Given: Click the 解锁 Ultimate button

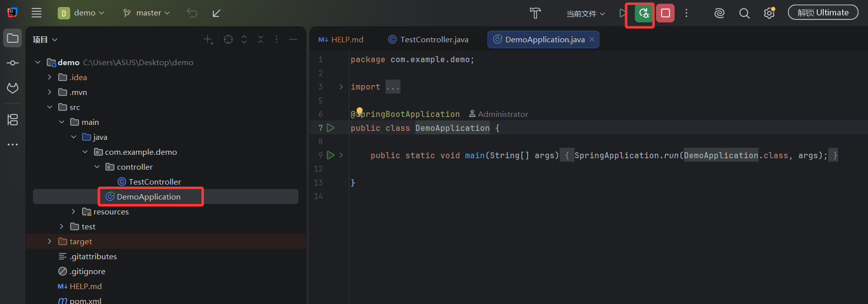Looking at the screenshot, I should [823, 12].
